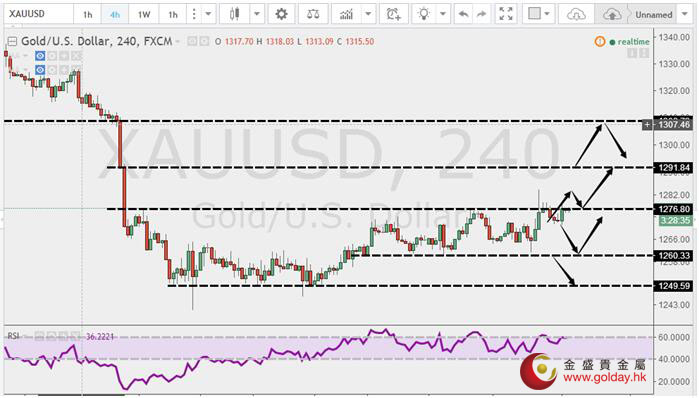Click the orange data info icon near realtime
The image size is (699, 398).
[x=600, y=41]
